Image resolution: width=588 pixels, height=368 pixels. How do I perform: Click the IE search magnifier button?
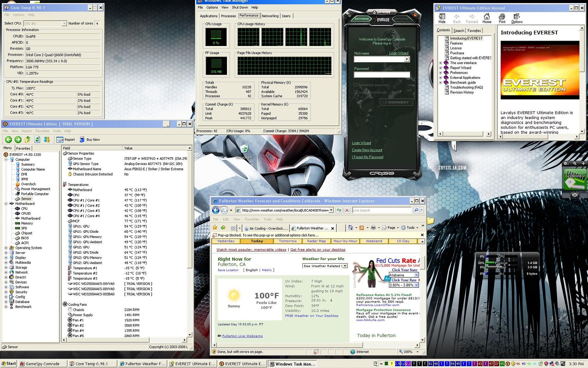(416, 210)
